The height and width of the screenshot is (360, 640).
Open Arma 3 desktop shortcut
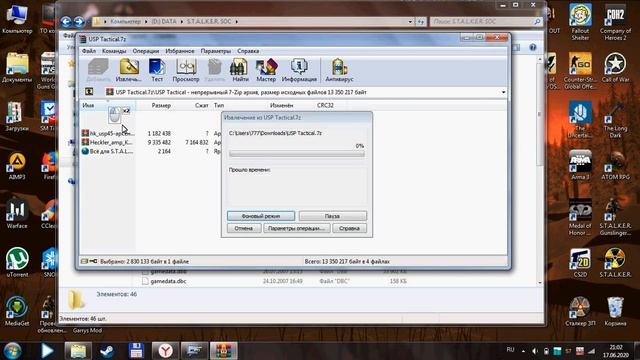580,165
